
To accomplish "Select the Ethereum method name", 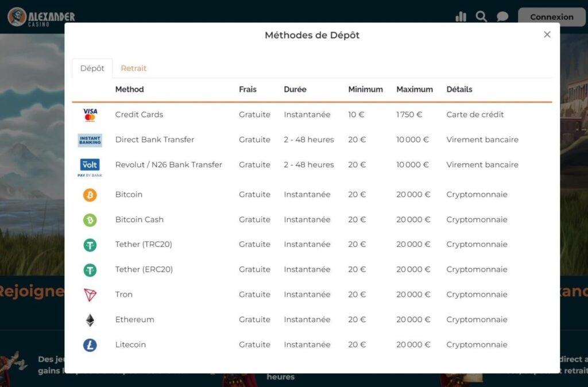I will coord(134,319).
